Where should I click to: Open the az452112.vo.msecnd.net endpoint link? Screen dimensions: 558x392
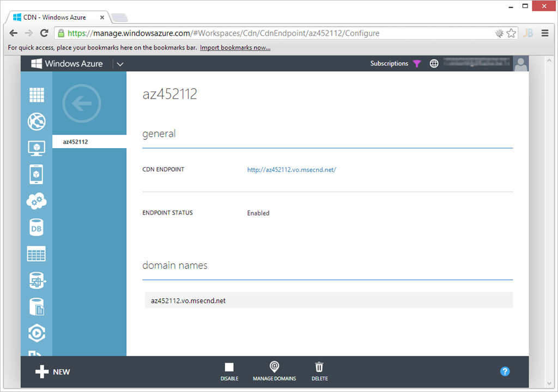click(292, 169)
